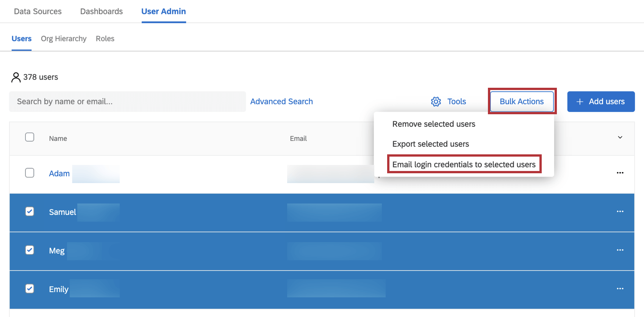
Task: Click the user count person icon
Action: 16,77
